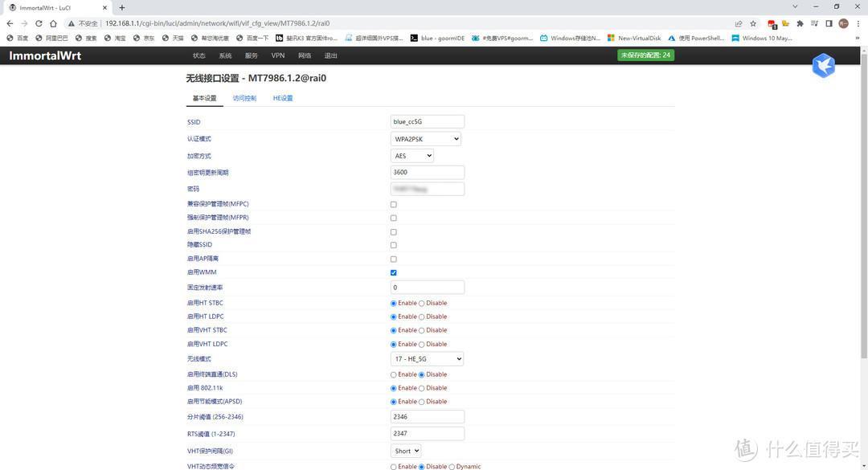Select Disable for 启用VHT STBC
The image size is (868, 470).
[422, 330]
